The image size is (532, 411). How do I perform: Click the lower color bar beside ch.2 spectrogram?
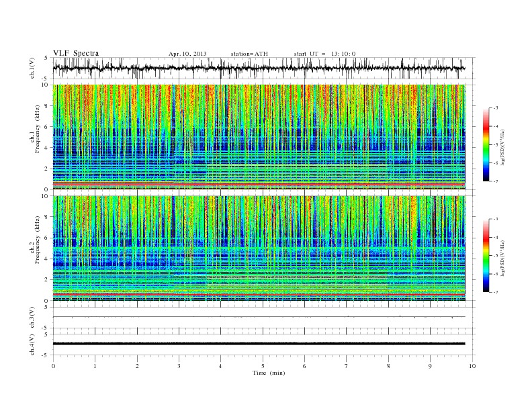[x=486, y=255]
